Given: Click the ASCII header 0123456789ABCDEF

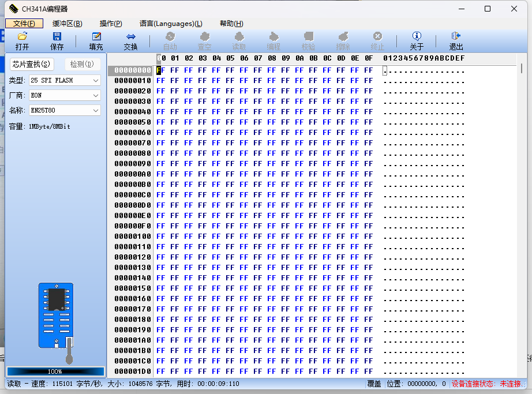Looking at the screenshot, I should (x=424, y=58).
